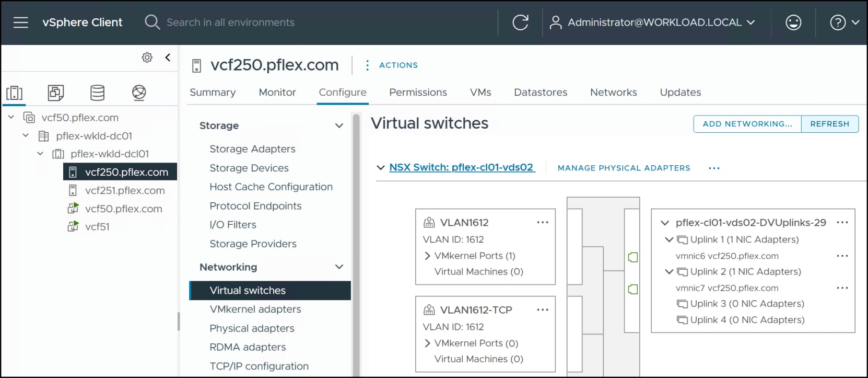This screenshot has height=378, width=868.
Task: Open vmnic6 ellipsis menu
Action: pyautogui.click(x=842, y=256)
